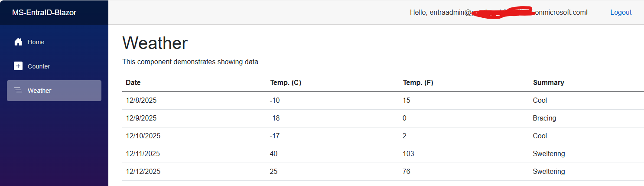This screenshot has width=644, height=186.
Task: Click the Home house icon
Action: tap(18, 42)
